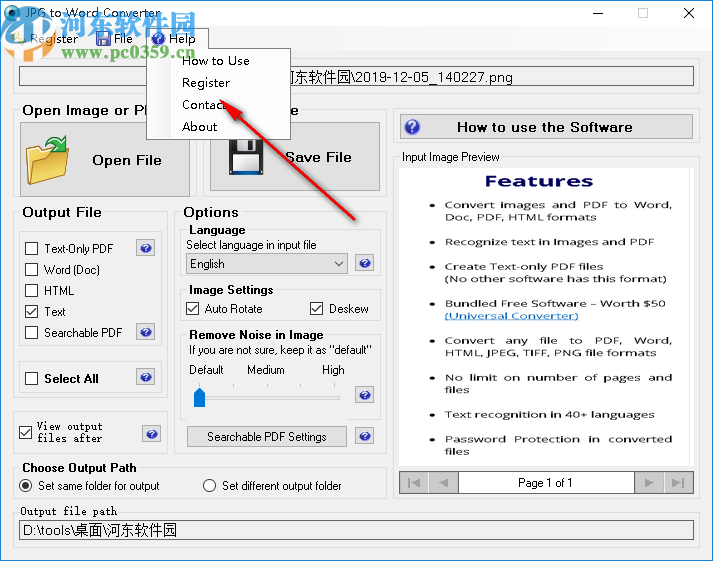
Task: Open Searchable PDF Settings
Action: tap(267, 437)
